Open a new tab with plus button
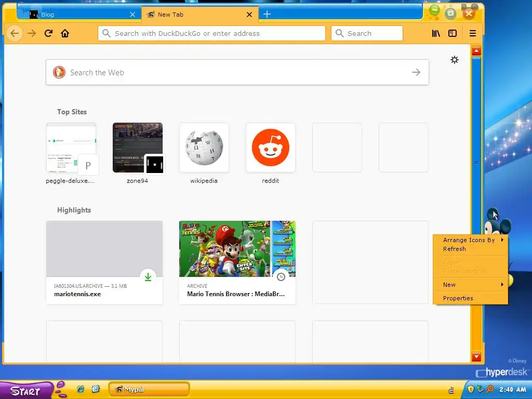Screen dimensions: 532x399 267,14
